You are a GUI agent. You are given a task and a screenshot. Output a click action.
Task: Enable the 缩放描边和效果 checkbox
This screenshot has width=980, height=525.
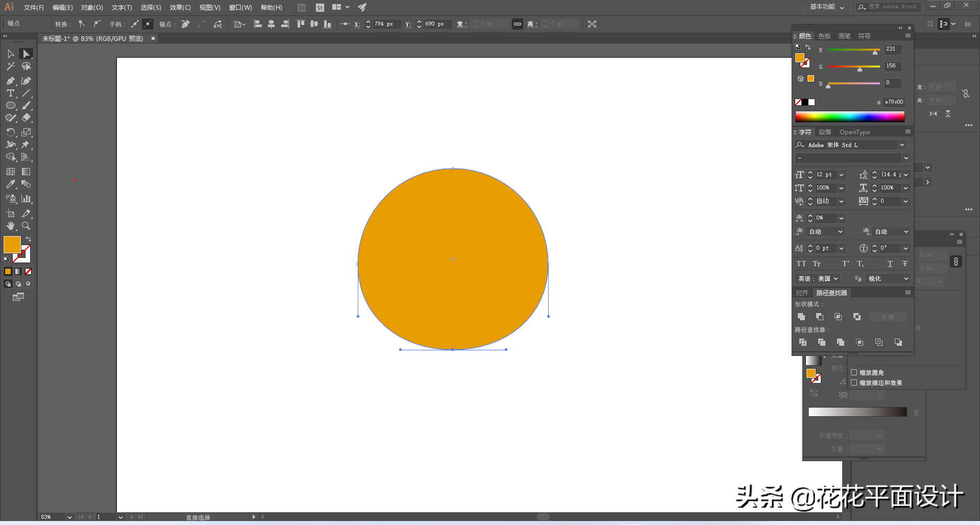[x=854, y=383]
